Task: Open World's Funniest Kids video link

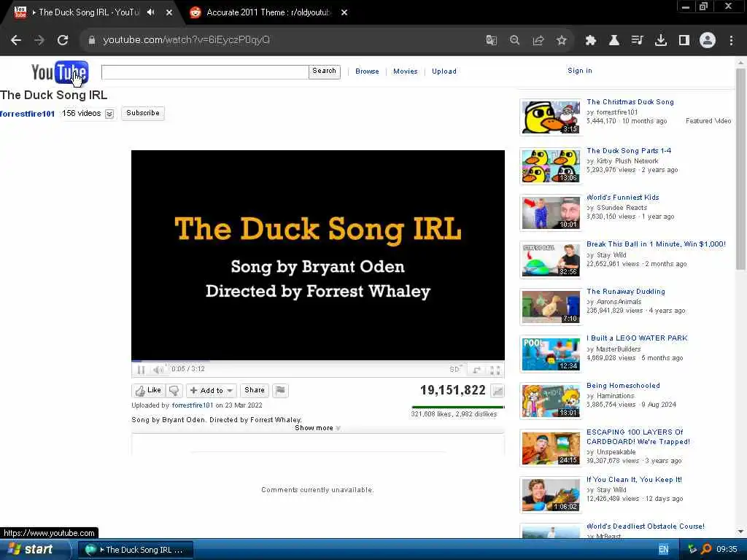Action: (623, 197)
